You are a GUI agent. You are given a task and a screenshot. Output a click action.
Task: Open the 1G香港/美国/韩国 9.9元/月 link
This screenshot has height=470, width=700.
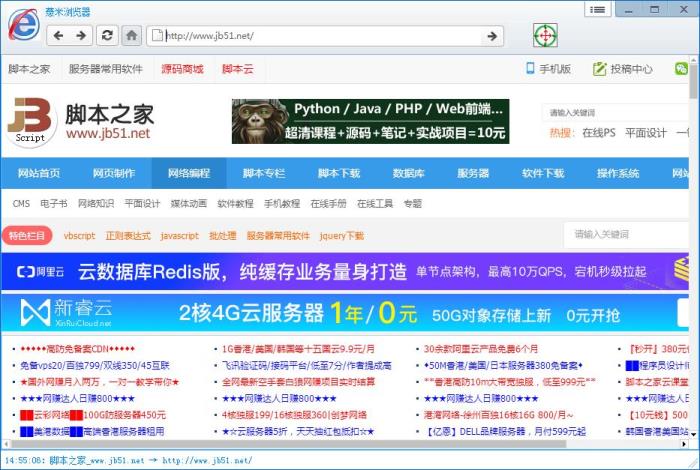click(x=298, y=349)
